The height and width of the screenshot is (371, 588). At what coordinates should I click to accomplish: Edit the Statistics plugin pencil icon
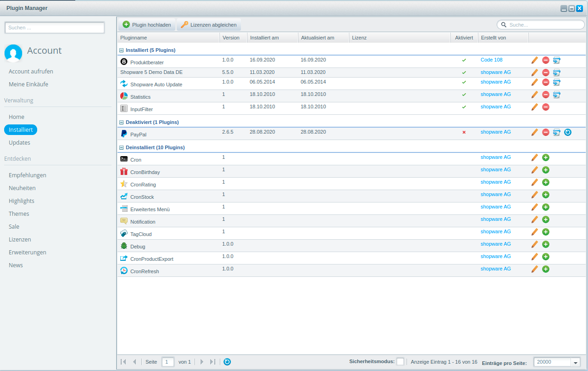point(534,95)
